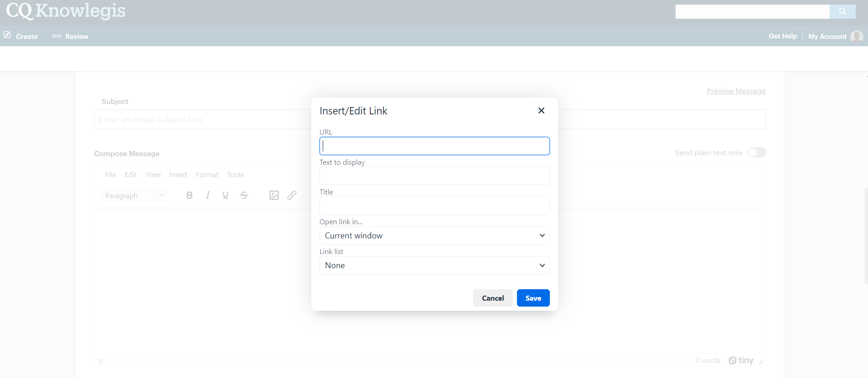Screen dimensions: 868x378
Task: Click the Bold formatting icon
Action: click(189, 195)
